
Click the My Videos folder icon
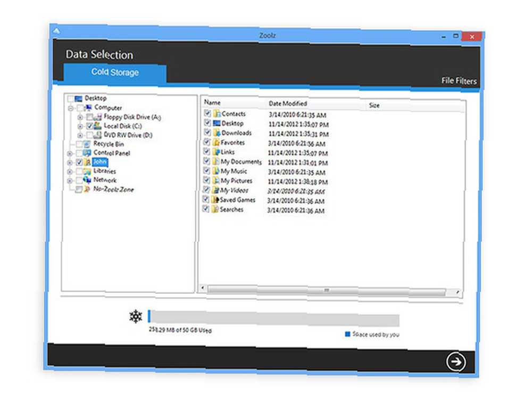(x=215, y=190)
